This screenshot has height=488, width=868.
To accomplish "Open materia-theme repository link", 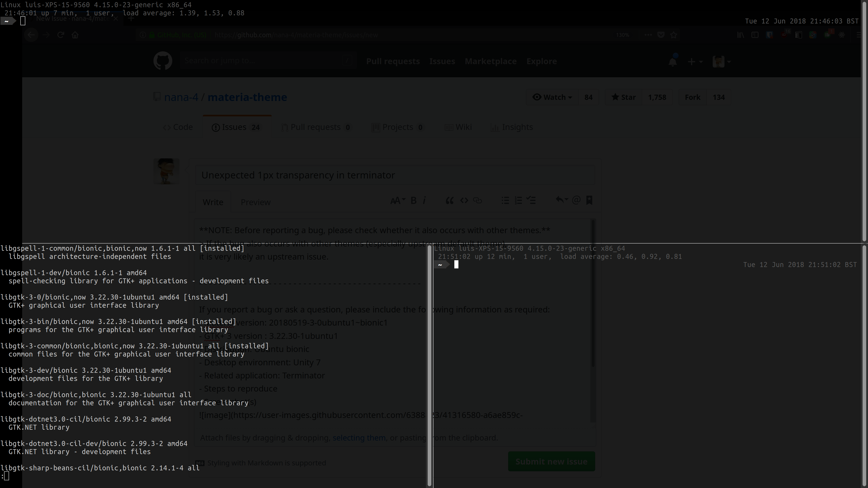I will (x=247, y=97).
